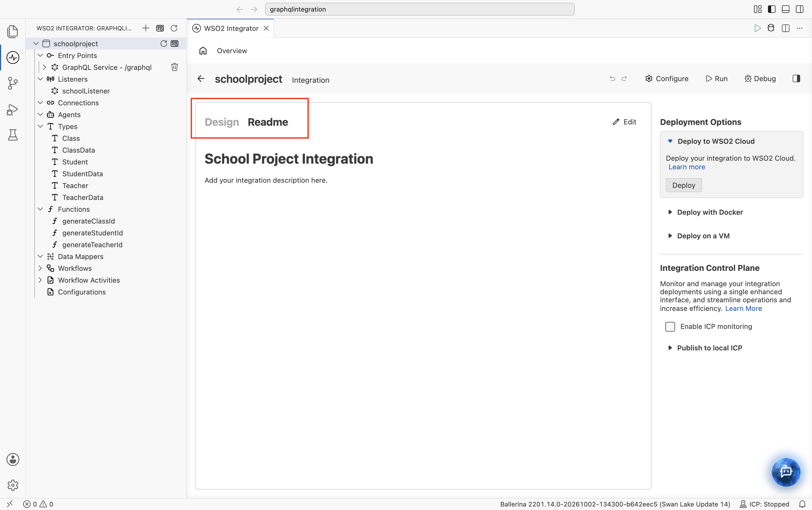This screenshot has width=812, height=510.
Task: Click the graphqlintegration command center field
Action: 420,9
